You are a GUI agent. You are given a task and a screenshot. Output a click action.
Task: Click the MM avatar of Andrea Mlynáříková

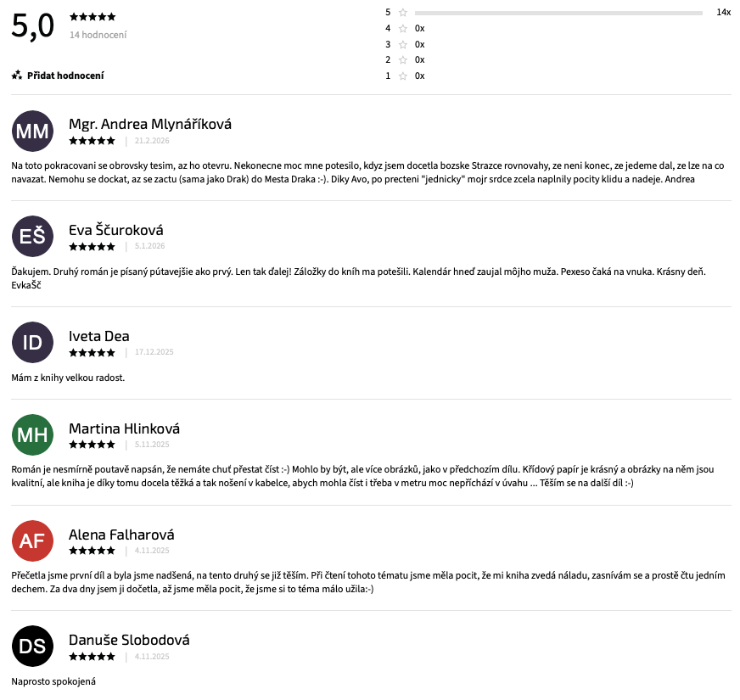[32, 131]
